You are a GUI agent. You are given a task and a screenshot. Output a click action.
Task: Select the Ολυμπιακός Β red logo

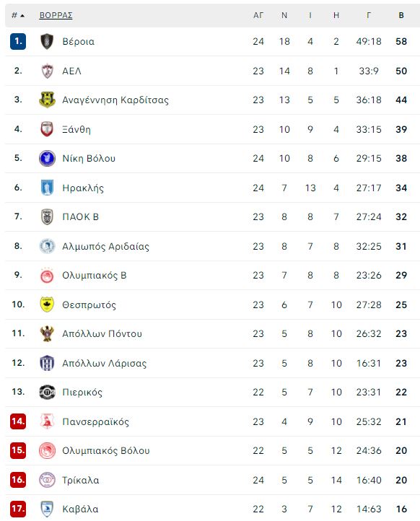[x=47, y=275]
